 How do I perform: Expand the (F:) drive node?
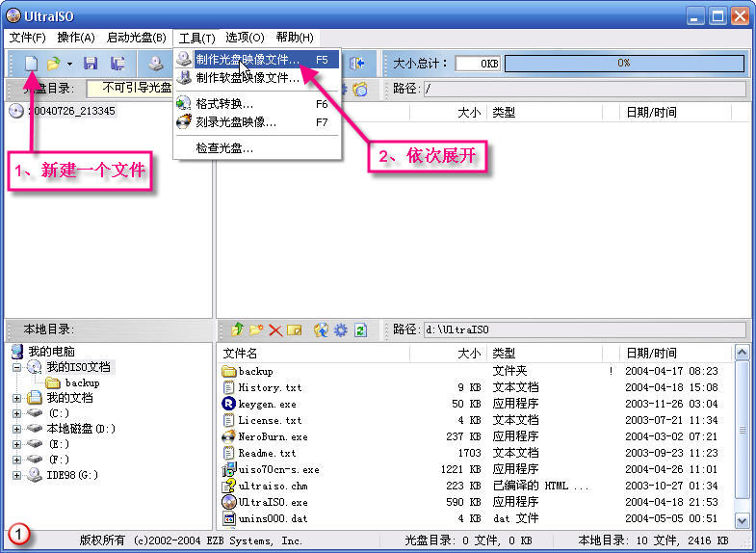17,460
